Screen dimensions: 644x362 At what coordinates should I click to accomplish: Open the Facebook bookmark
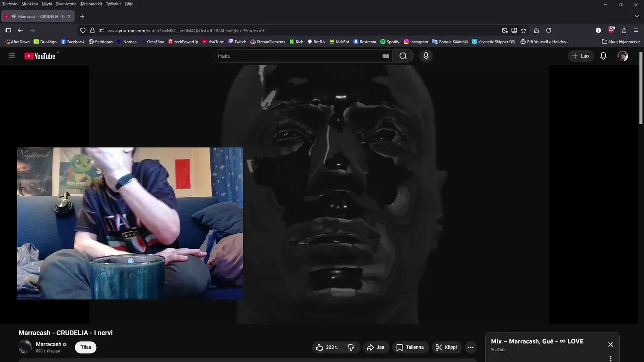coord(72,42)
